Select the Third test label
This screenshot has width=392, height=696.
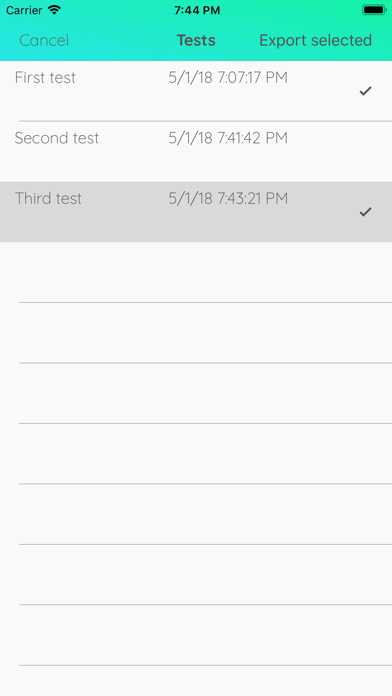[48, 198]
